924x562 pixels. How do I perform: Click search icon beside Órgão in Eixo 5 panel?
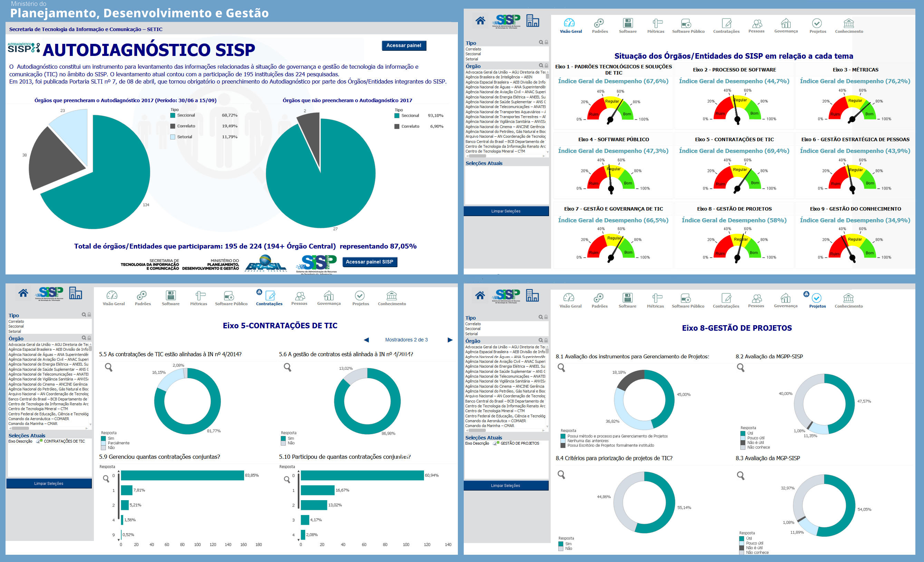[x=84, y=338]
